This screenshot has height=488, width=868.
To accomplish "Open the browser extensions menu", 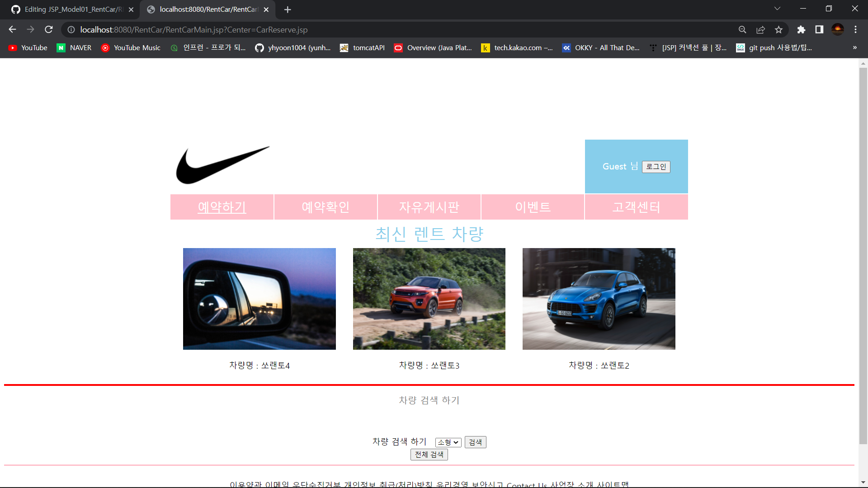I will tap(802, 29).
